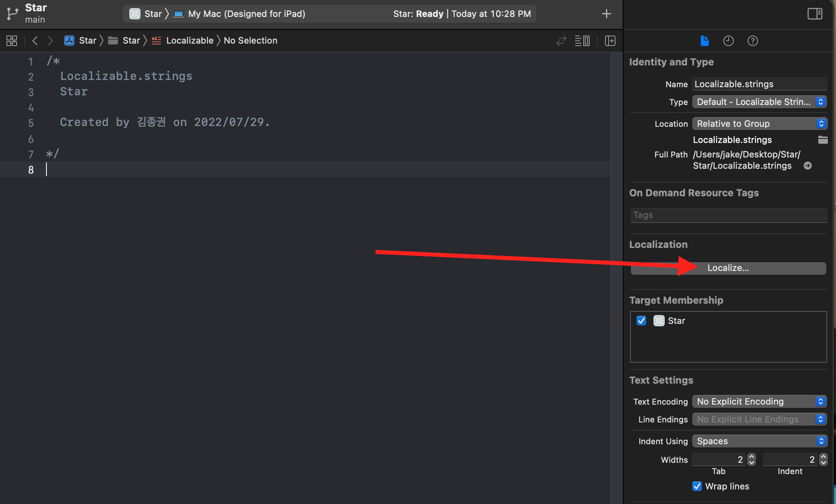Image resolution: width=836 pixels, height=504 pixels.
Task: Open the editor options lines icon
Action: (x=582, y=40)
